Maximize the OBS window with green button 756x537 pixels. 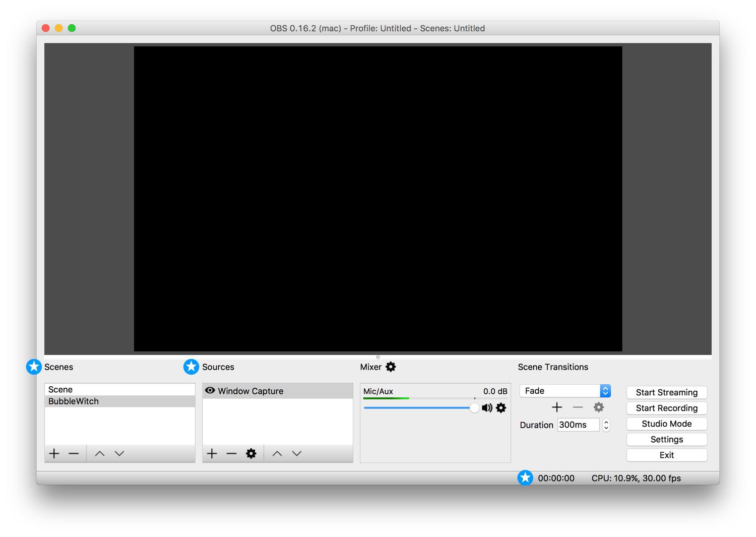coord(72,28)
